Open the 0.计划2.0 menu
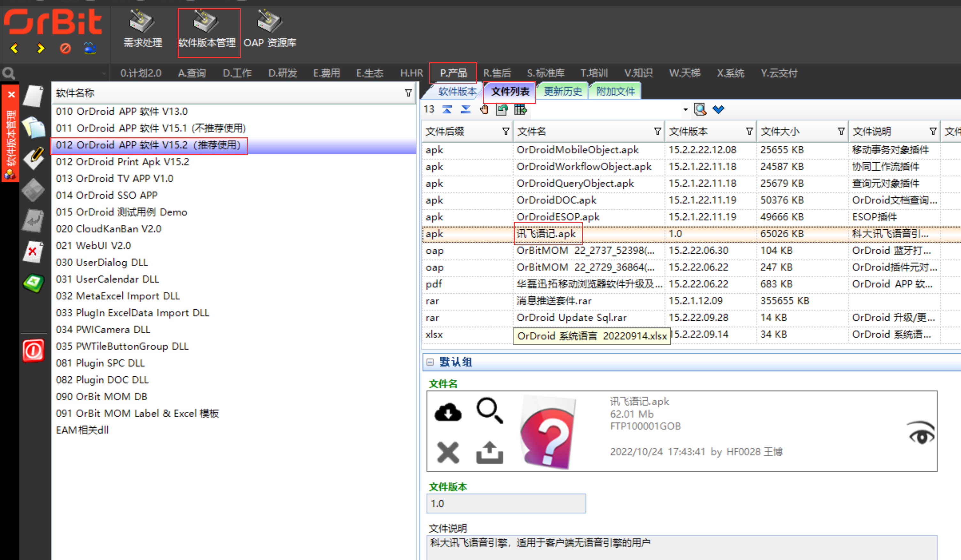961x560 pixels. [141, 73]
